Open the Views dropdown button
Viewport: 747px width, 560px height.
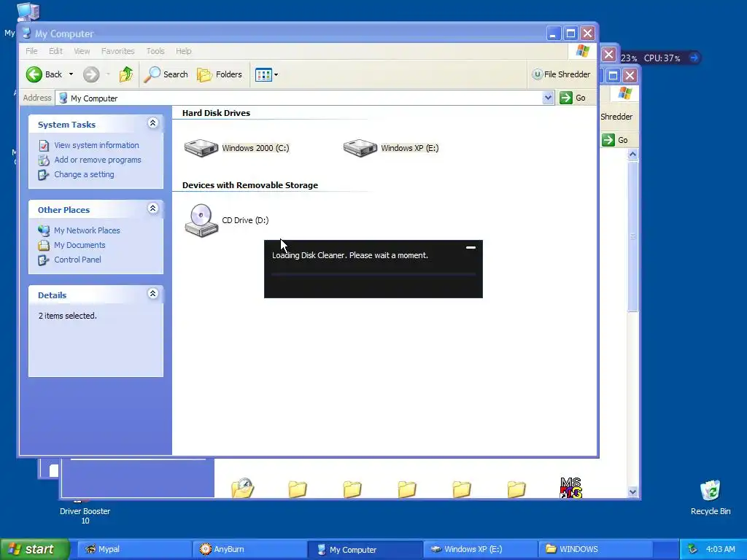[266, 74]
